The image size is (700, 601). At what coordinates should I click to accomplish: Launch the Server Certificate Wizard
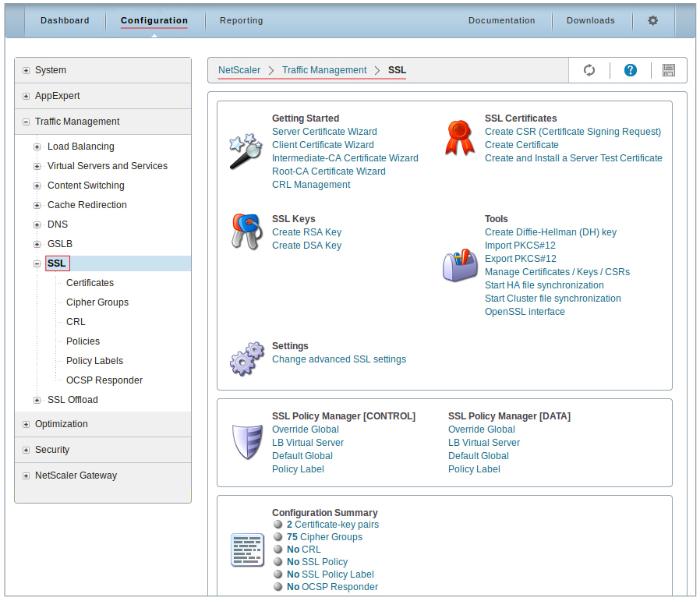click(324, 132)
